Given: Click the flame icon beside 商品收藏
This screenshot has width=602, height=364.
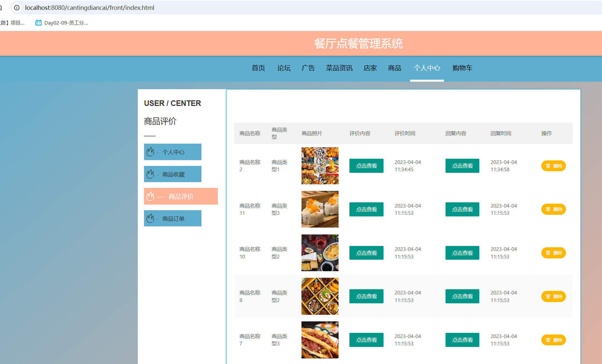Looking at the screenshot, I should [151, 174].
